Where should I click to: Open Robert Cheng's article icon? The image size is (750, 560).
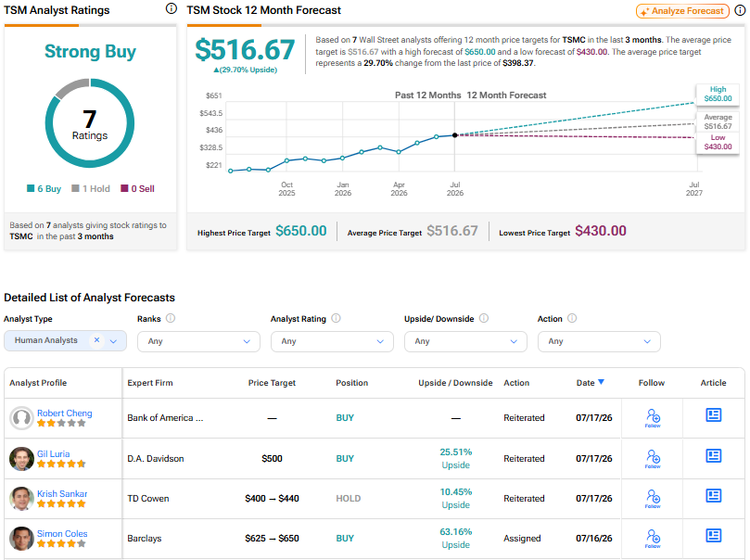[713, 415]
